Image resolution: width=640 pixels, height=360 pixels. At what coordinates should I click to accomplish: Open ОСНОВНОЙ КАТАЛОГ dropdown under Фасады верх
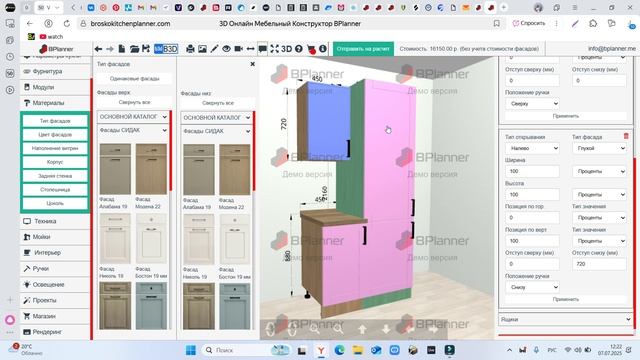click(133, 117)
